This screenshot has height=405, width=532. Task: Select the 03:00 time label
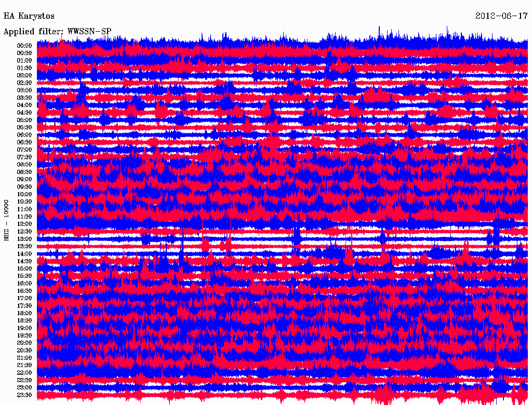[x=24, y=90]
